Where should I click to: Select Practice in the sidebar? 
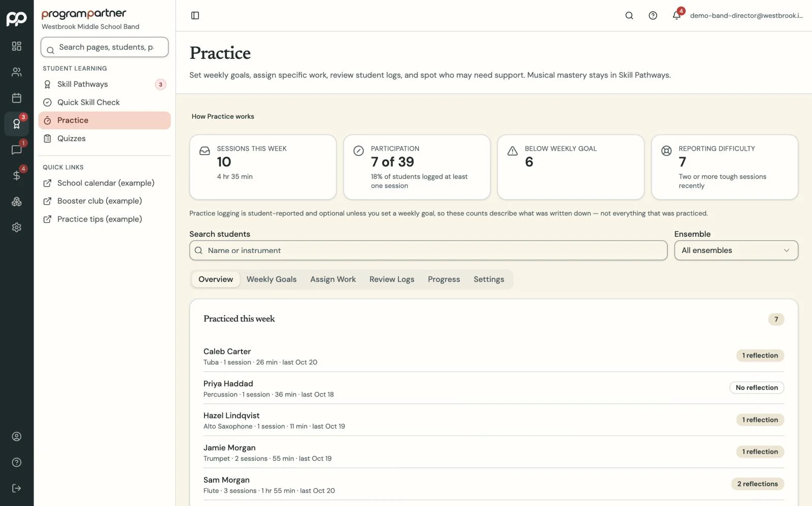(x=105, y=121)
